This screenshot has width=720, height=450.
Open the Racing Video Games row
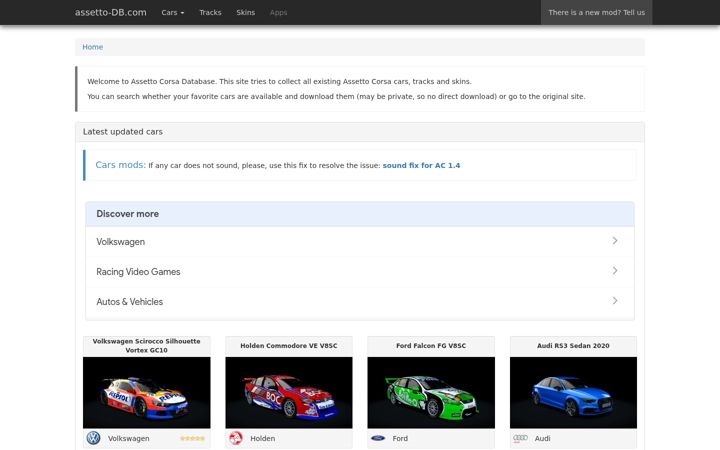pos(360,272)
